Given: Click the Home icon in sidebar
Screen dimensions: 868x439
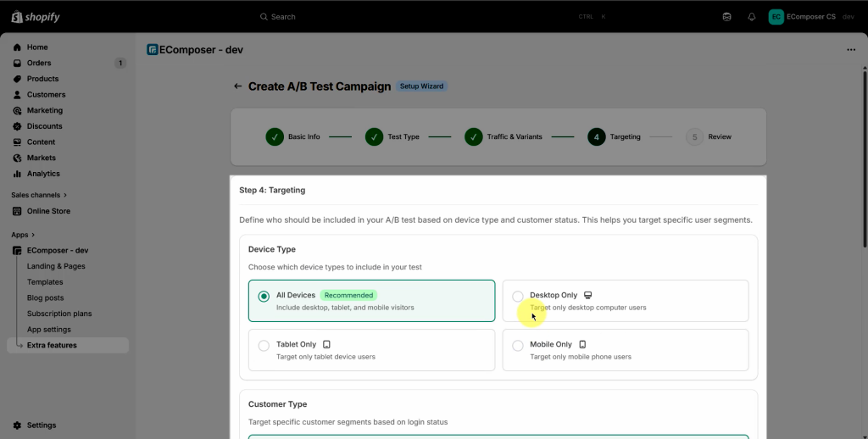Looking at the screenshot, I should tap(17, 47).
